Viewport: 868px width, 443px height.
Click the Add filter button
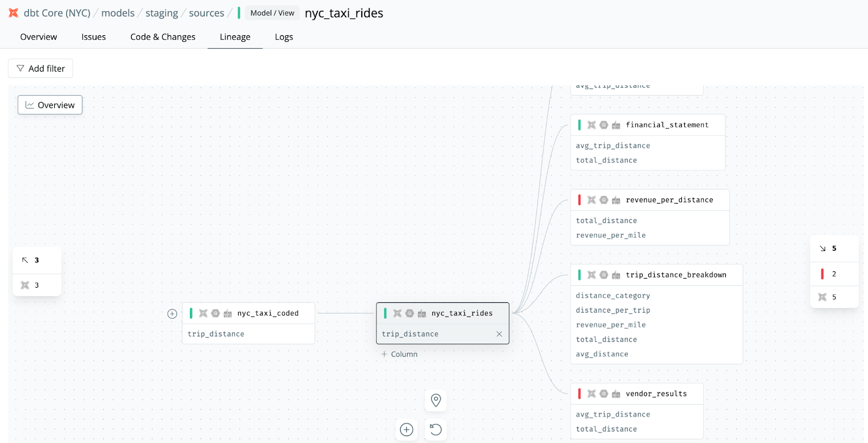pyautogui.click(x=41, y=68)
